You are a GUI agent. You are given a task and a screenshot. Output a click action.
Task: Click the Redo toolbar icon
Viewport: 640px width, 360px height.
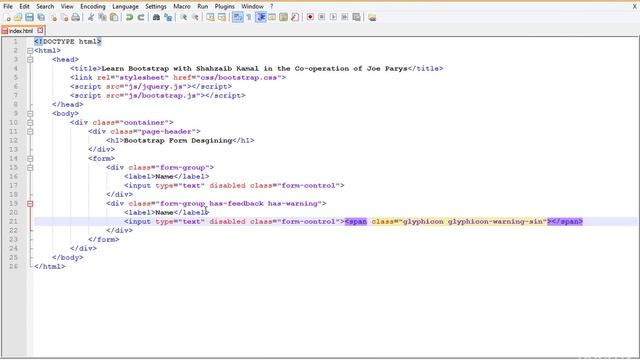[141, 17]
